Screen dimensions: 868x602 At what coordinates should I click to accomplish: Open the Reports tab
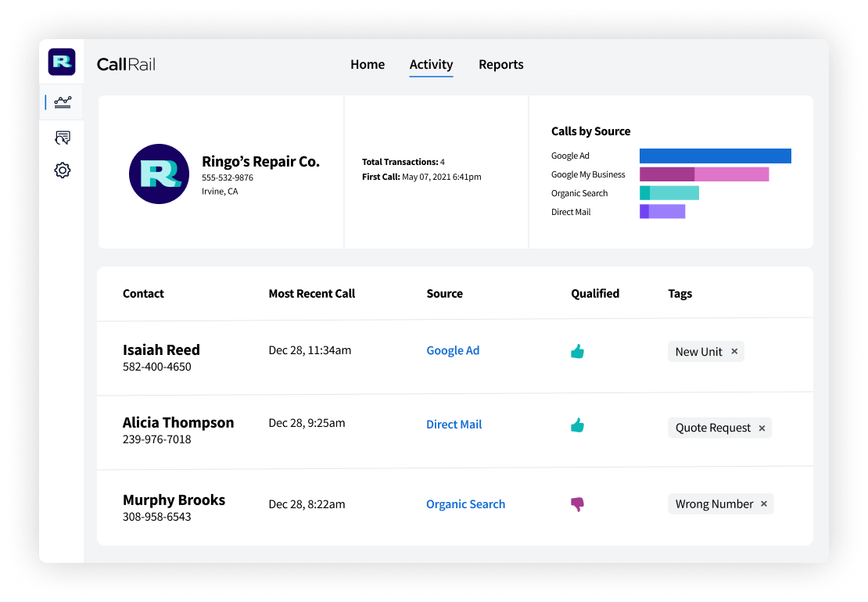pos(501,65)
